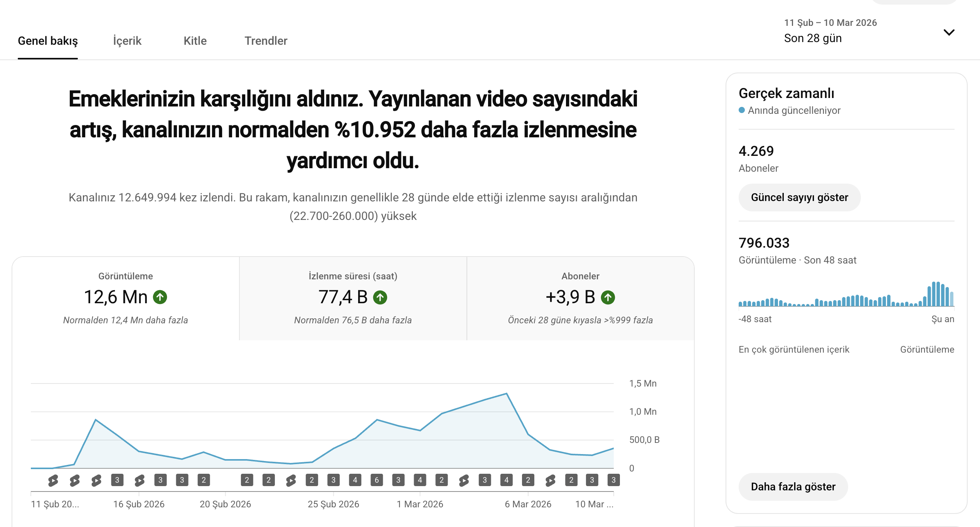The image size is (980, 527).
Task: Open the 3 badge immediately right of 6 badge
Action: point(398,480)
